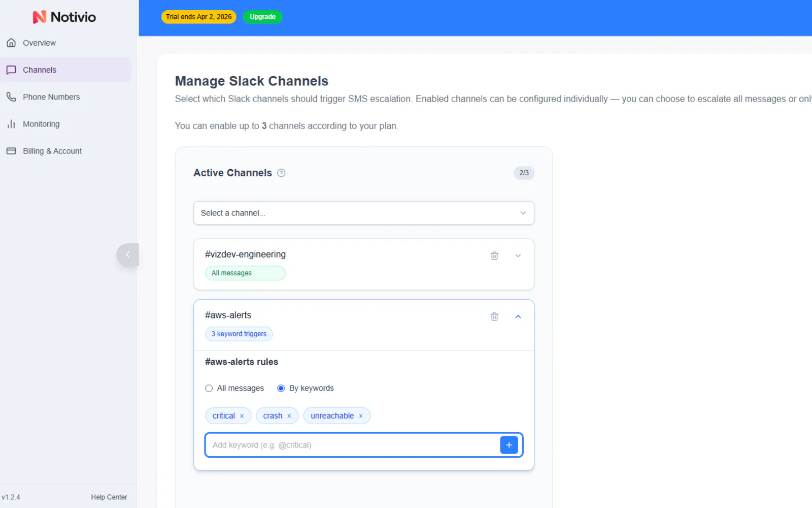Go to Monitoring page
812x508 pixels.
coord(66,124)
